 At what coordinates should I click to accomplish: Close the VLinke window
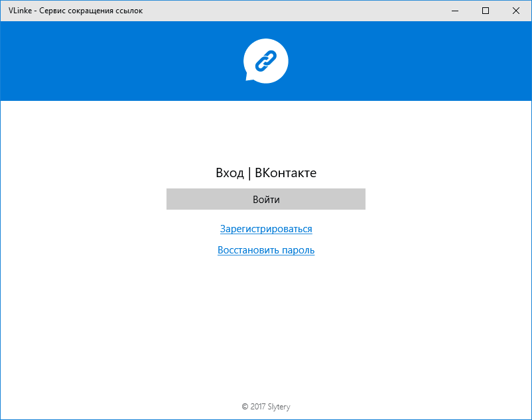click(x=516, y=11)
